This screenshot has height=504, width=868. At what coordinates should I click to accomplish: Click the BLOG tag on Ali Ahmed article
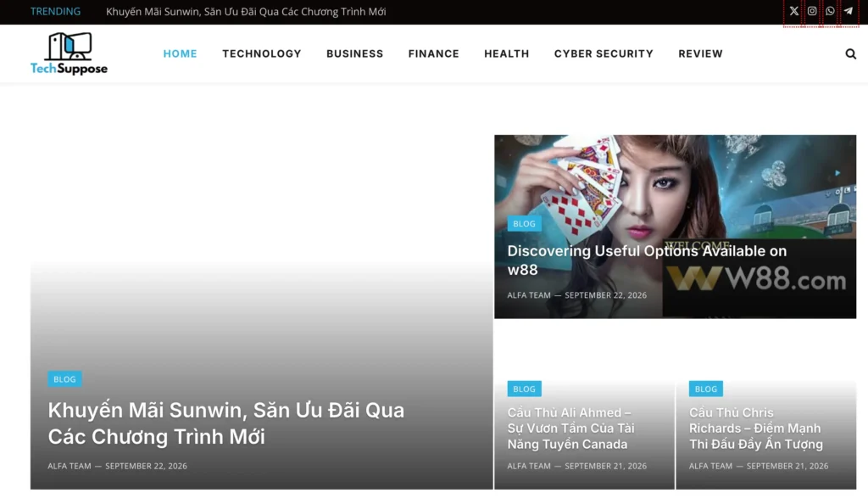tap(524, 389)
